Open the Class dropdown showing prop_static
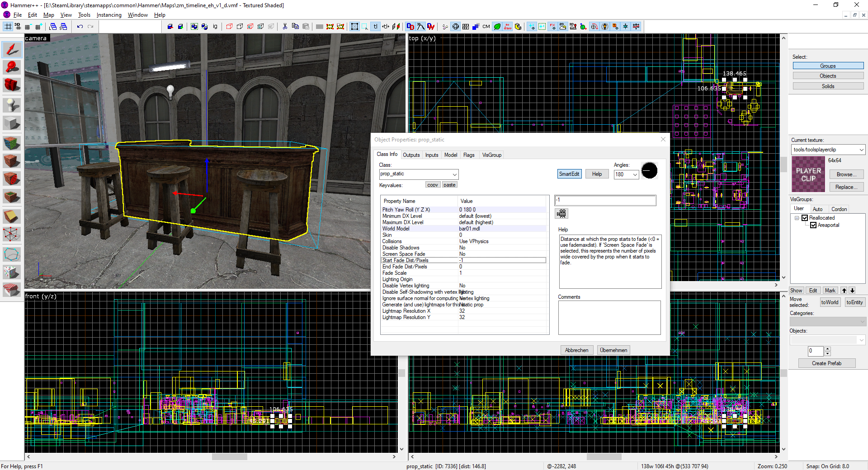 (454, 174)
